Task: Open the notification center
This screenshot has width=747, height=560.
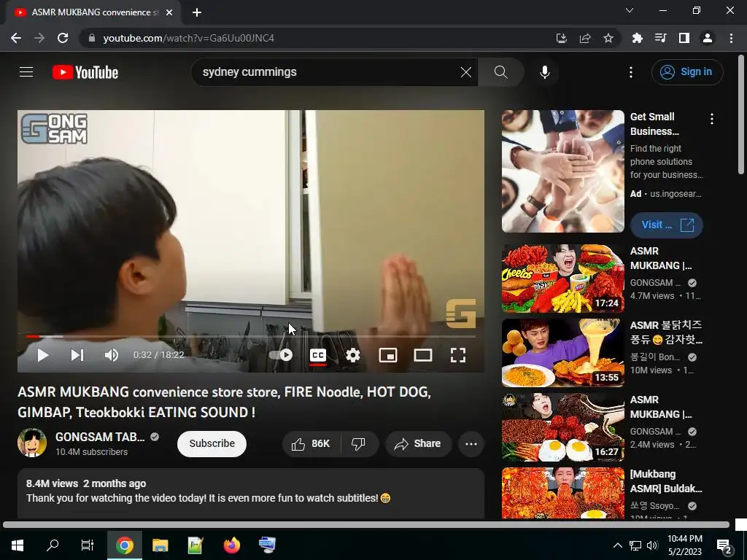Action: (724, 545)
